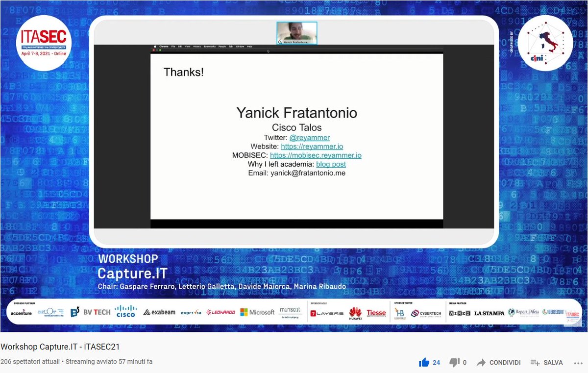588x373 pixels.
Task: Click the Tiesse sponsor logo
Action: [x=376, y=313]
